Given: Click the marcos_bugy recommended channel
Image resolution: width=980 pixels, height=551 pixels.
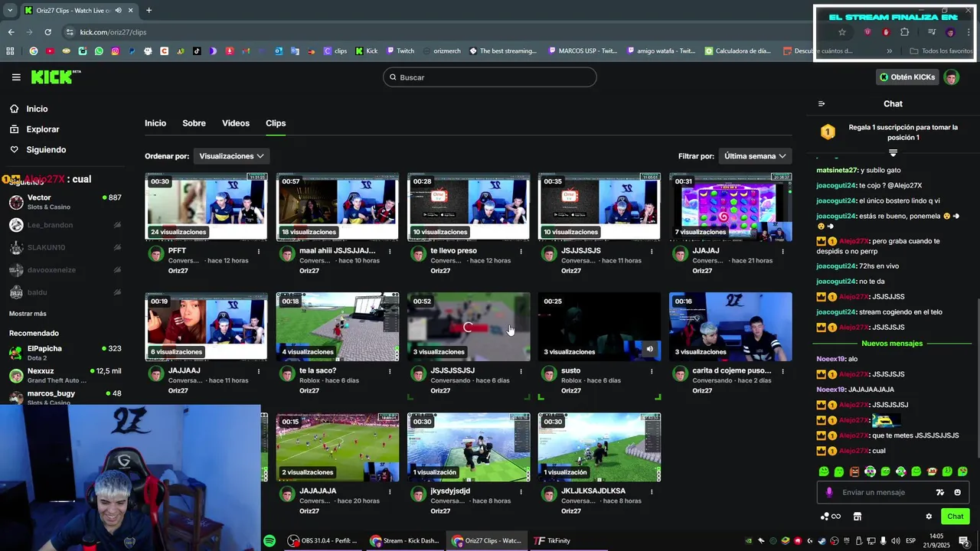Looking at the screenshot, I should (x=65, y=397).
